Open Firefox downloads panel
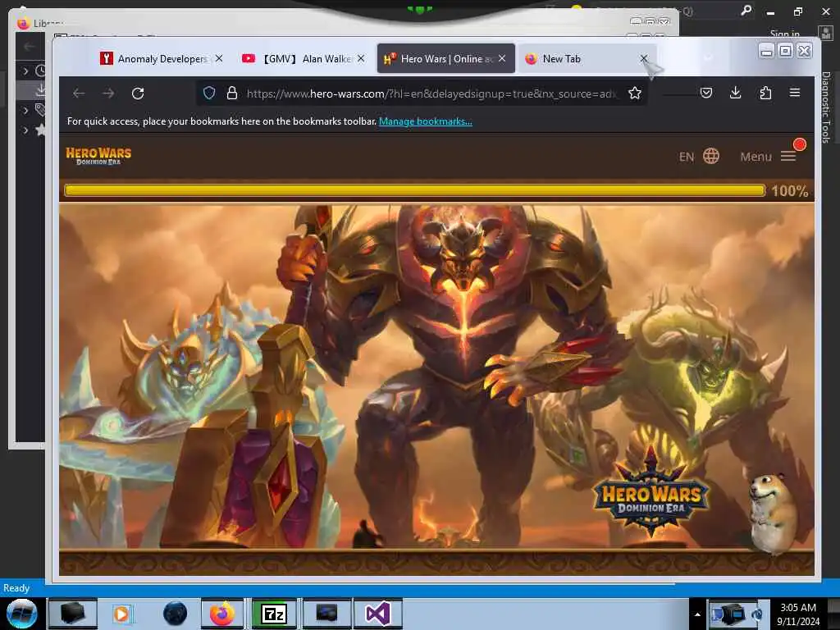Viewport: 840px width, 630px height. [x=736, y=94]
